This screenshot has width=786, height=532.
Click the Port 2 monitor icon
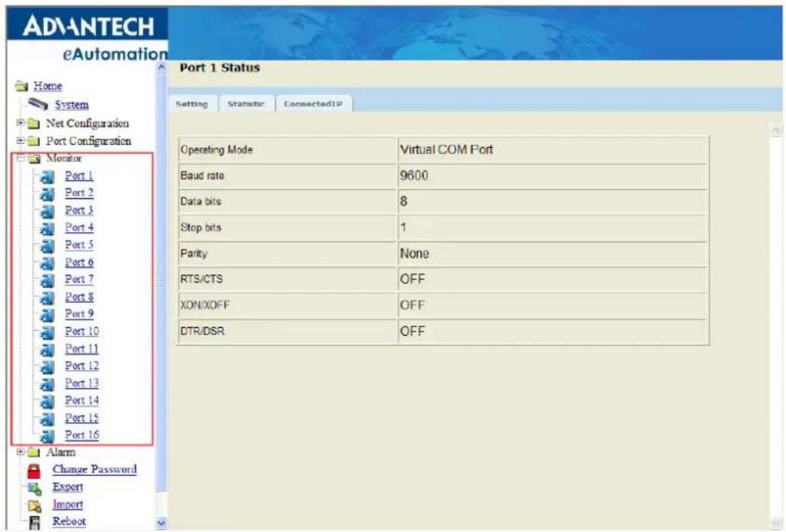click(47, 194)
